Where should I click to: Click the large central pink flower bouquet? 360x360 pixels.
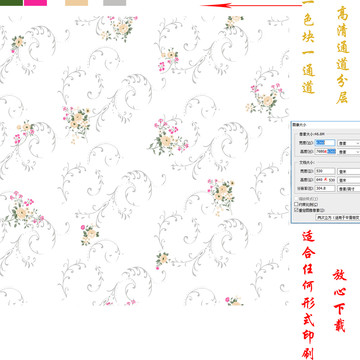point(168,137)
